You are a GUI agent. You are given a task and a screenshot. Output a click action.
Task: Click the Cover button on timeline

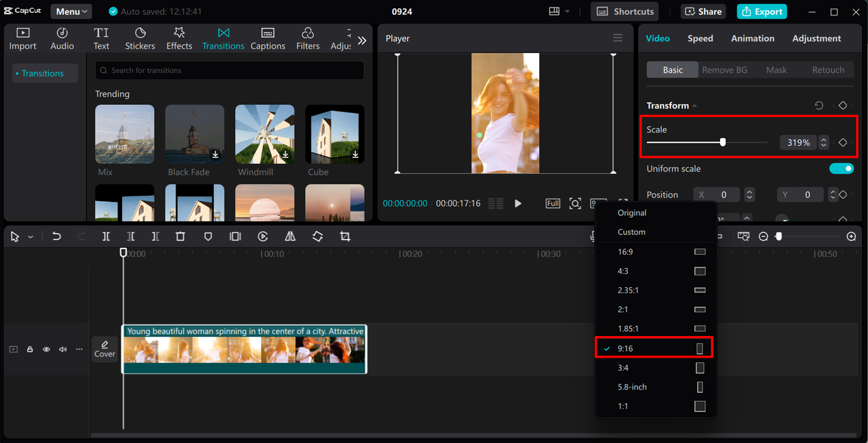(104, 350)
